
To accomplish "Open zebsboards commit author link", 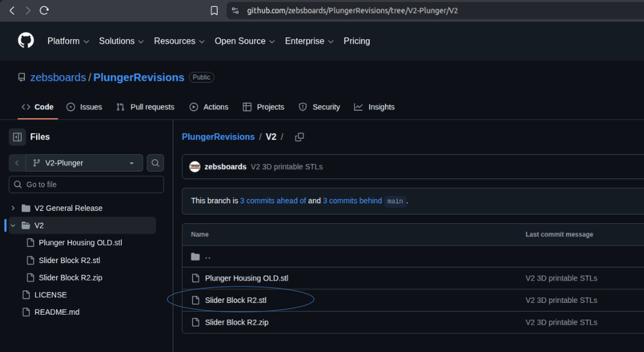I will (x=225, y=167).
